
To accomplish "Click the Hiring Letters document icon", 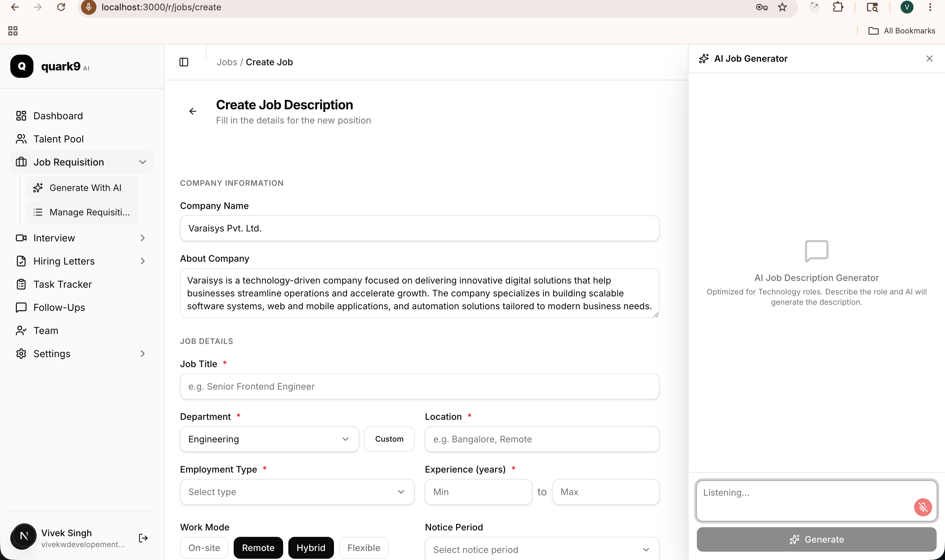I will click(21, 261).
